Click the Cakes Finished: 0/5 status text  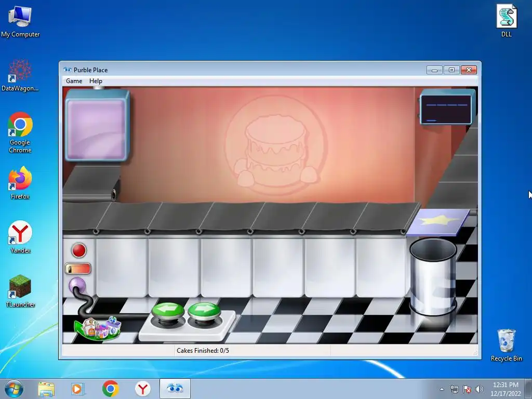coord(203,351)
